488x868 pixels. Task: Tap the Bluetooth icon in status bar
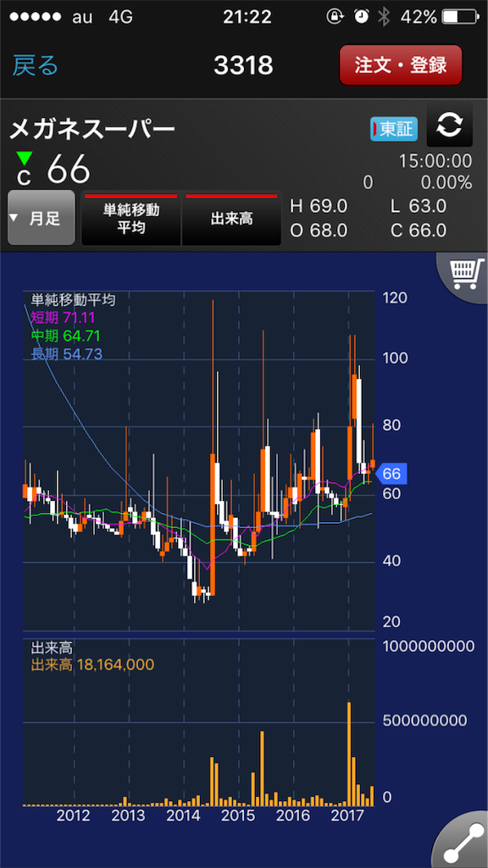(x=383, y=17)
